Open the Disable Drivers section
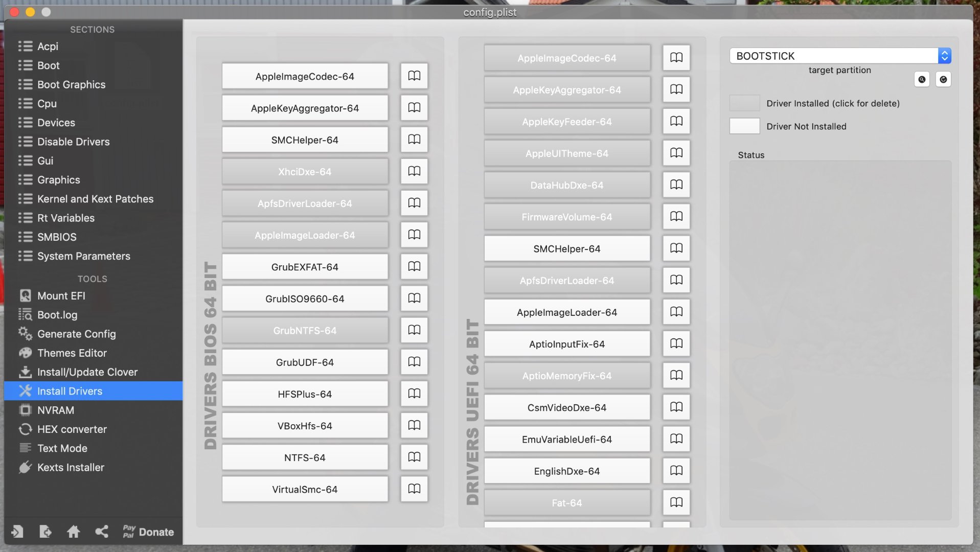 93,142
